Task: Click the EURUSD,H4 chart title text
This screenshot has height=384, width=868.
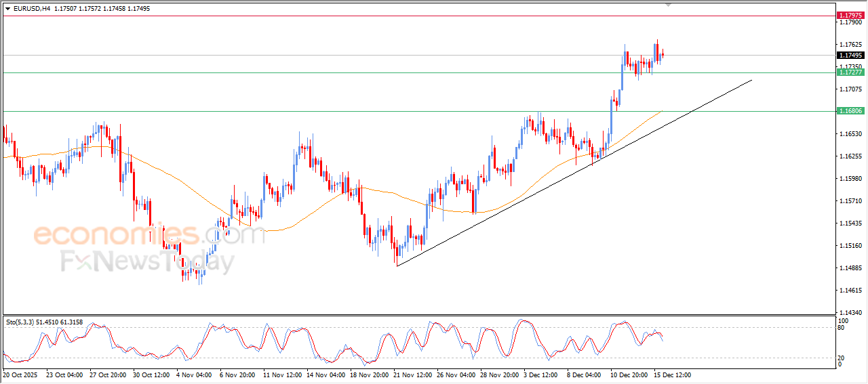Action: [31, 9]
